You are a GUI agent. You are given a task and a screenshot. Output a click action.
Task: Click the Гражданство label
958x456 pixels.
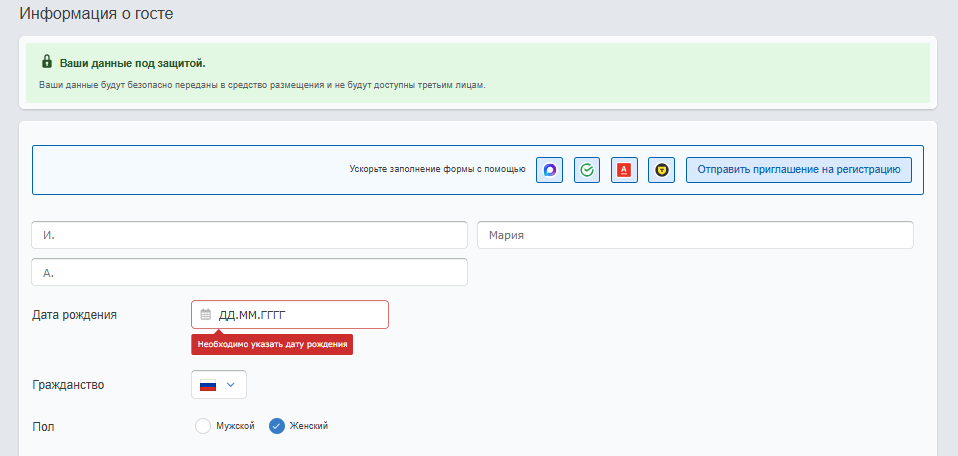[x=68, y=385]
